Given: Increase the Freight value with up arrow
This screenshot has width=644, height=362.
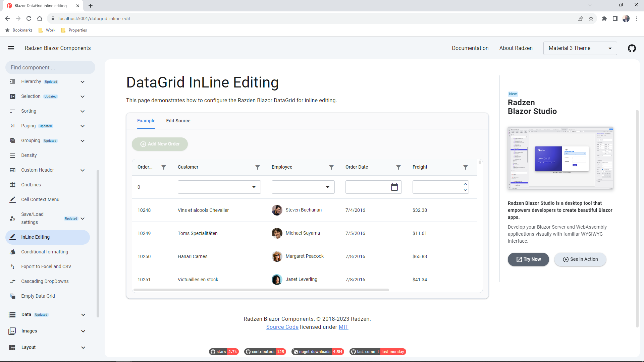Looking at the screenshot, I should tap(465, 184).
